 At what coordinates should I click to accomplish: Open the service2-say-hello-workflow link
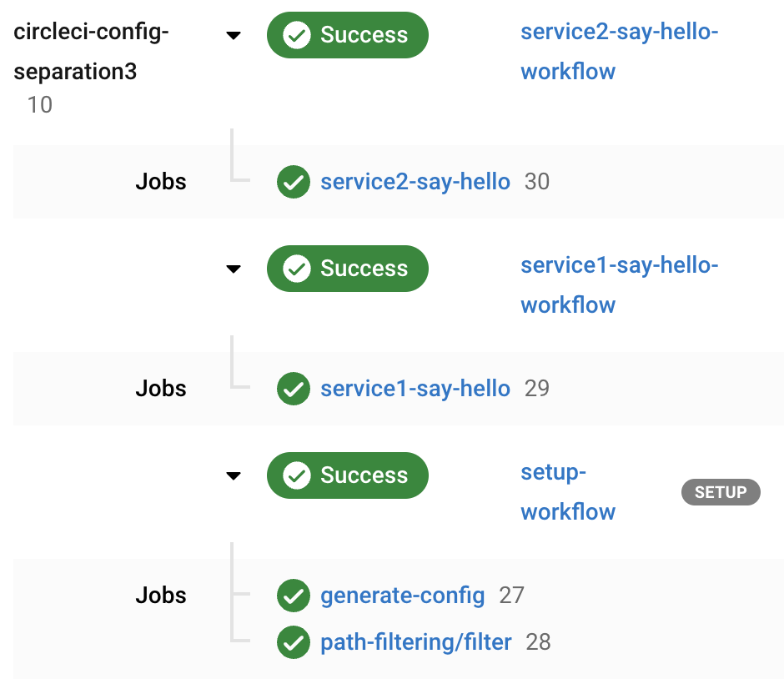coord(620,52)
